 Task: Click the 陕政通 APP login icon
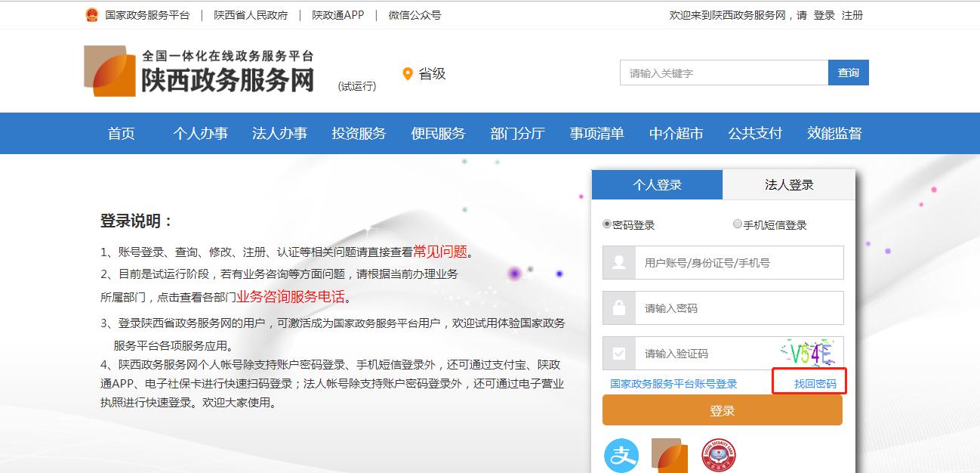(x=670, y=456)
